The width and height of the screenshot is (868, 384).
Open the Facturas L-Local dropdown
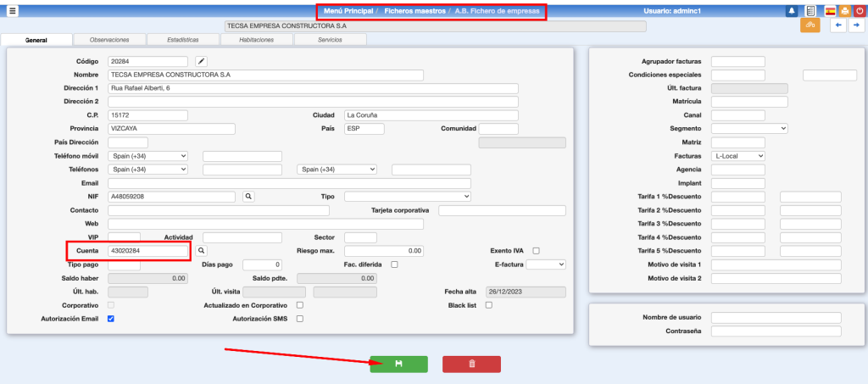coord(737,156)
